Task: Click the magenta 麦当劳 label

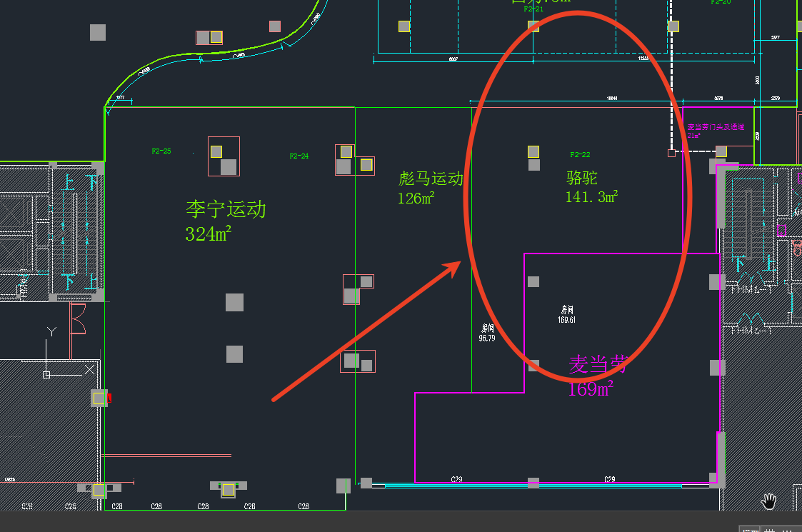Action: pos(598,365)
